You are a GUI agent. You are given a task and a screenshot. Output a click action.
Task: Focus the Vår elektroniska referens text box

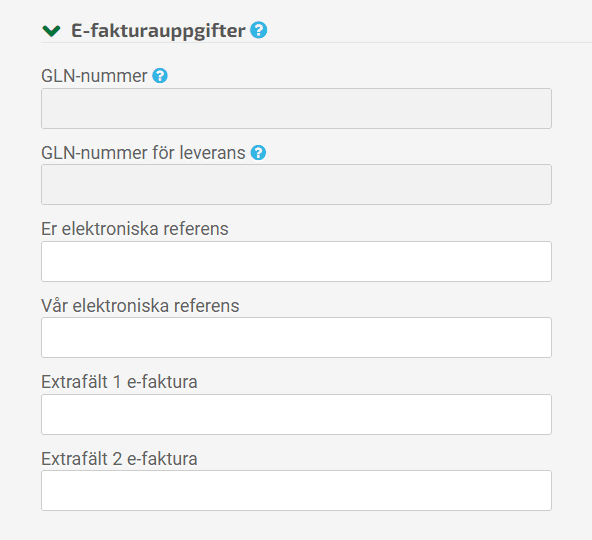[296, 338]
